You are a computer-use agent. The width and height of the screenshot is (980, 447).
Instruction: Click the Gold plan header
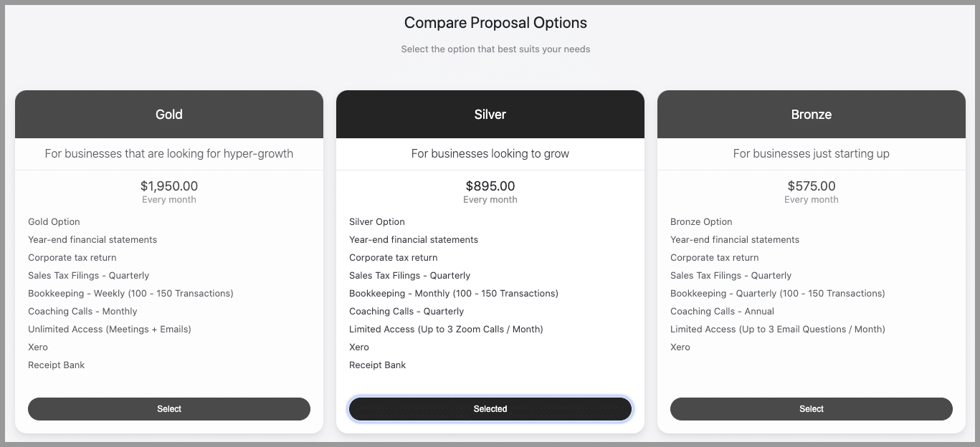coord(169,115)
